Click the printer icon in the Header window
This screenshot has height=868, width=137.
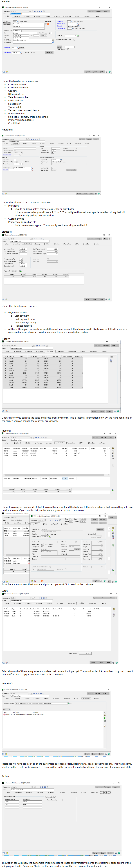107,72
